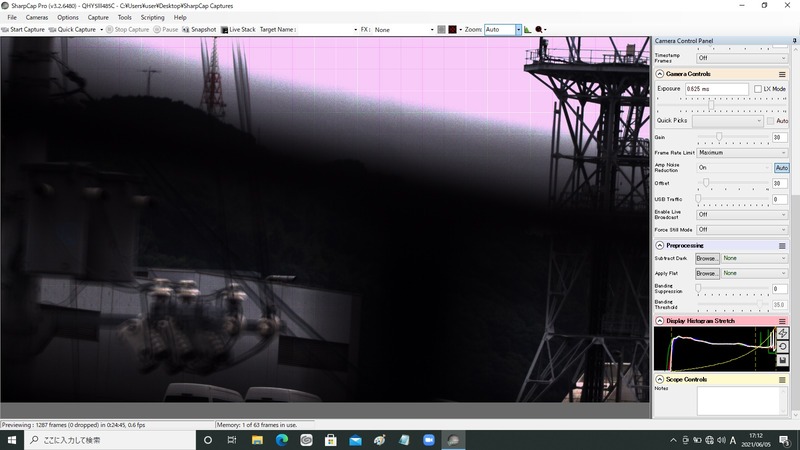800x450 pixels.
Task: Click the Start Capture button
Action: [23, 30]
